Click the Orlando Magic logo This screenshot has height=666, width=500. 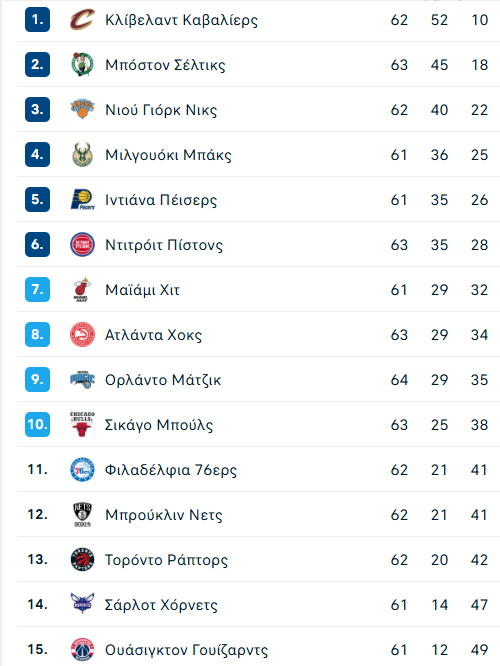(82, 380)
